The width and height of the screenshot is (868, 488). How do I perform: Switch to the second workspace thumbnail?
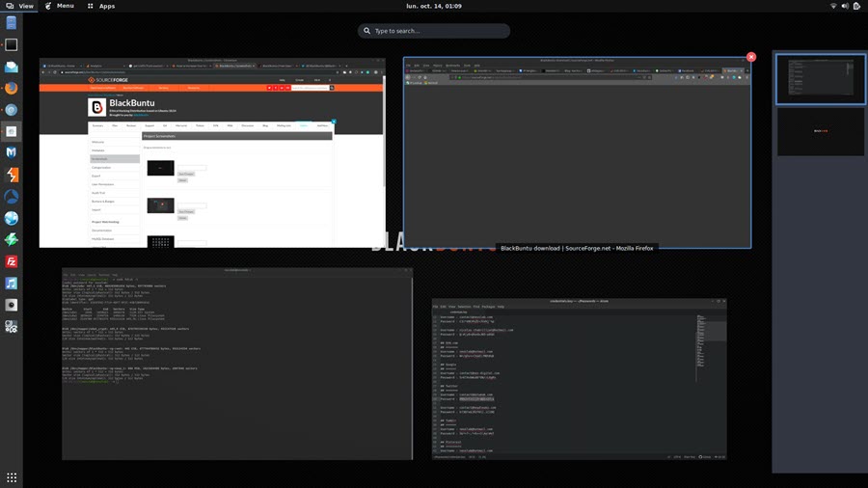[x=821, y=132]
